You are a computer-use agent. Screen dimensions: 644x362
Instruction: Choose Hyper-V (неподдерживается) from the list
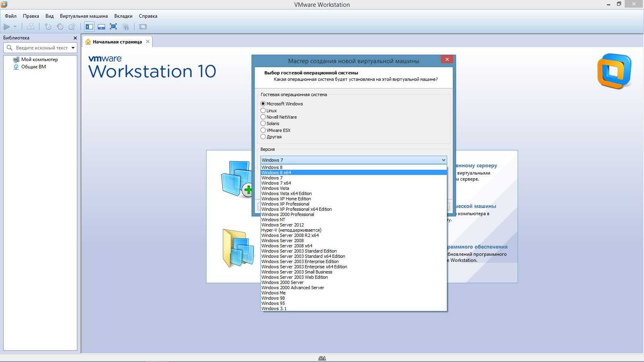[353, 230]
